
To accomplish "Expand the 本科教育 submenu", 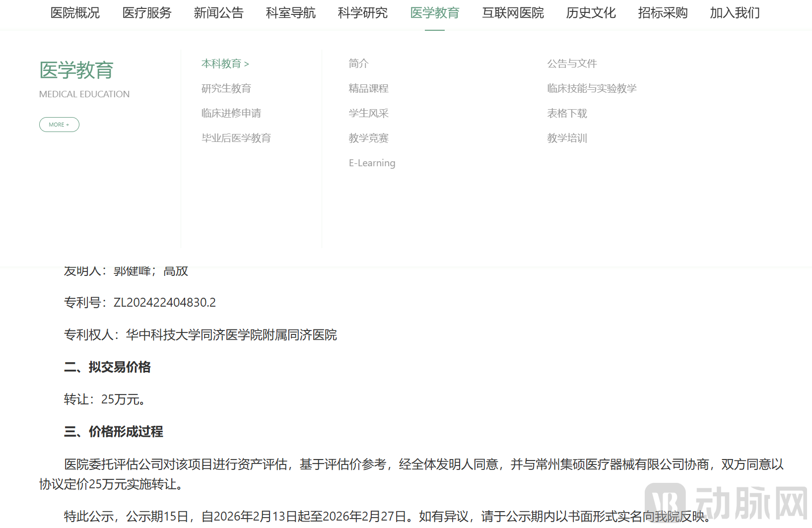I will tap(225, 64).
